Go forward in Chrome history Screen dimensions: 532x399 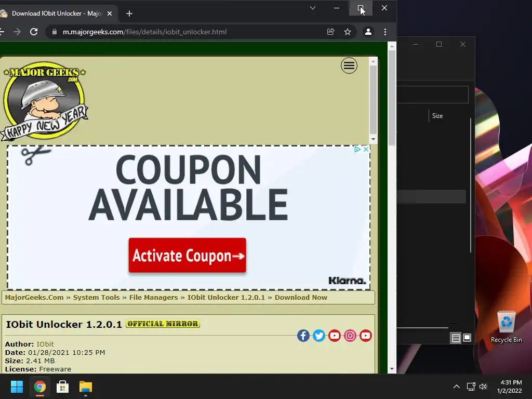pyautogui.click(x=17, y=32)
